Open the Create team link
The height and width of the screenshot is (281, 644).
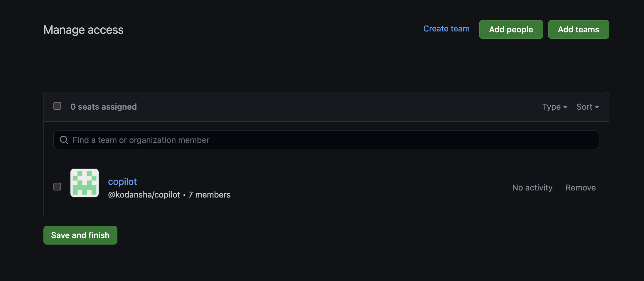click(x=446, y=29)
